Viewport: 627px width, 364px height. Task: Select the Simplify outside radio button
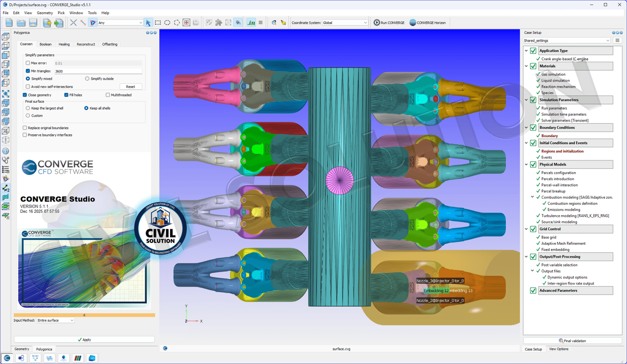click(87, 79)
